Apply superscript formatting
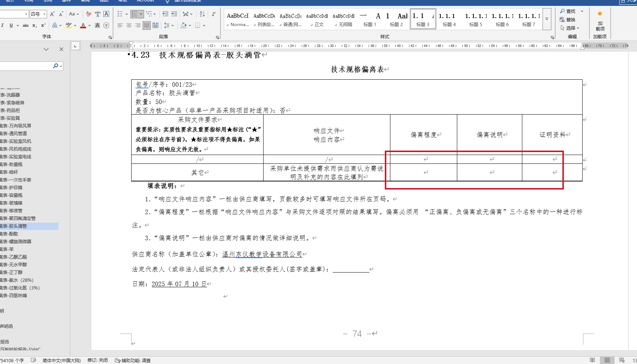The image size is (637, 364). point(43,25)
